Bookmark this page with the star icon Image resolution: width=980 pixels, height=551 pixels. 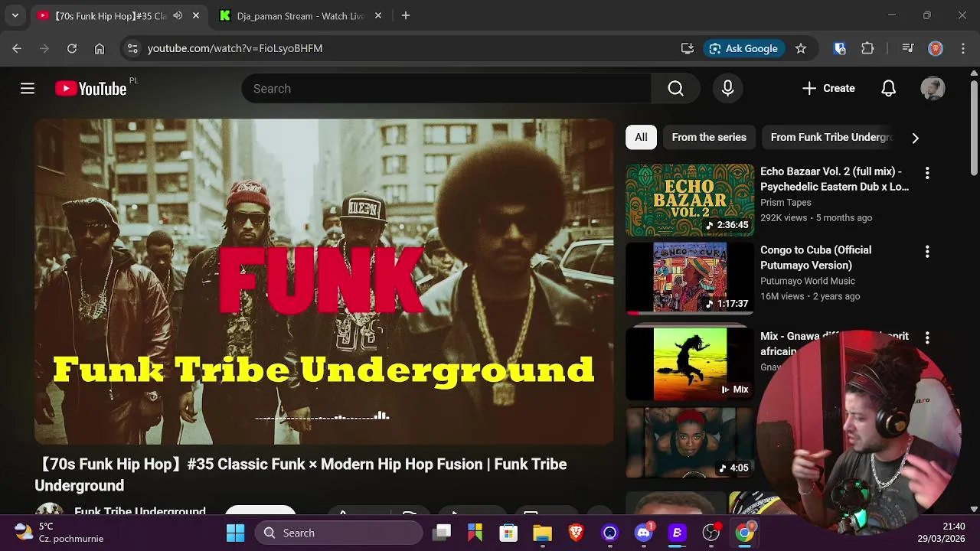pos(801,48)
